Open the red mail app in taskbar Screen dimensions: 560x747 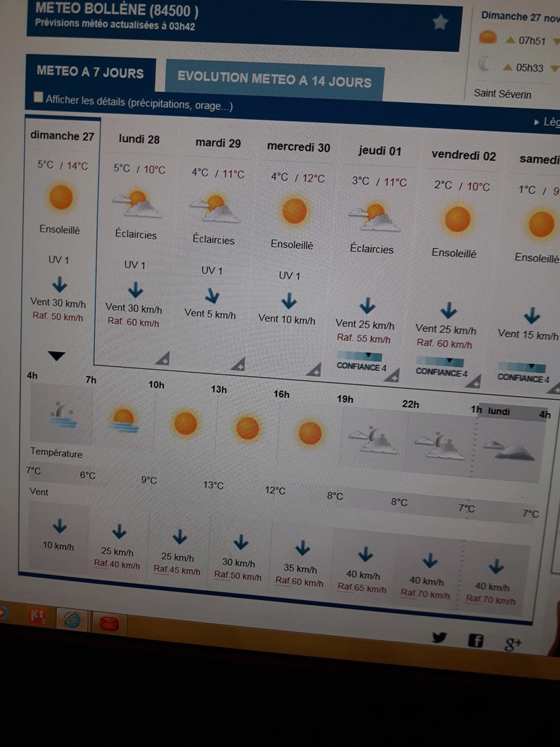click(x=109, y=622)
